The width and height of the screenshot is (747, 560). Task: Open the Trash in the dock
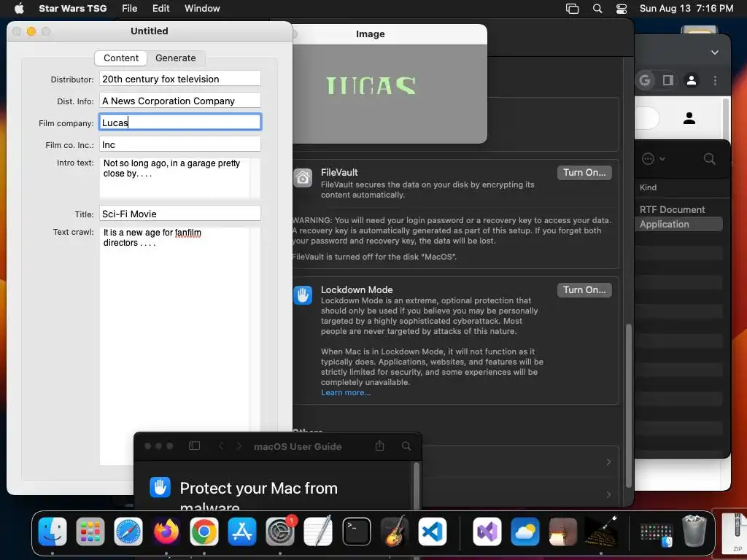tap(694, 531)
